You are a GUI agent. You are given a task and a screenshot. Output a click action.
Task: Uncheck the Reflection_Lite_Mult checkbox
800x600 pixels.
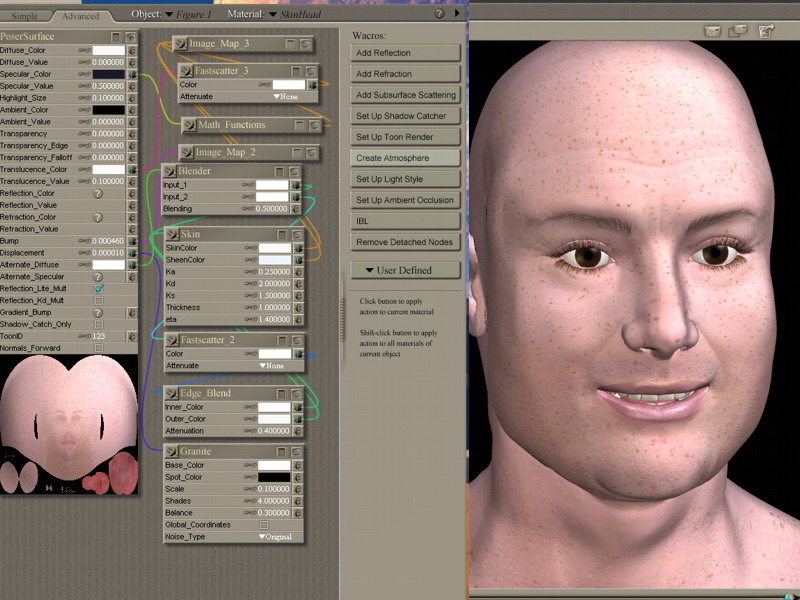[x=99, y=288]
